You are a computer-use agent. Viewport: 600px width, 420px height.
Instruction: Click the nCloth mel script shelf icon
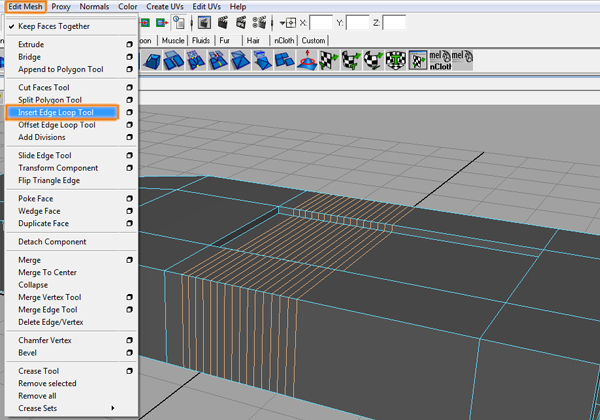440,60
